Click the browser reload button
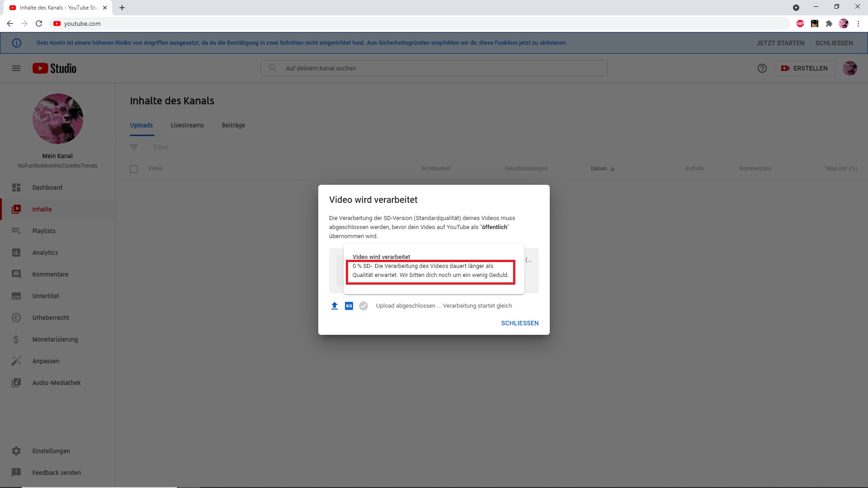The image size is (868, 488). pos(39,23)
